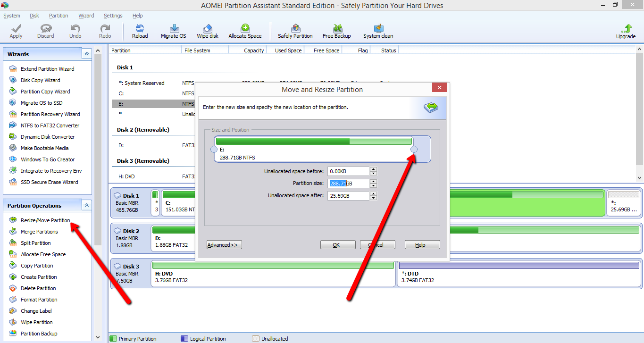The height and width of the screenshot is (343, 644).
Task: Close the Move and Resize dialog
Action: (x=439, y=88)
